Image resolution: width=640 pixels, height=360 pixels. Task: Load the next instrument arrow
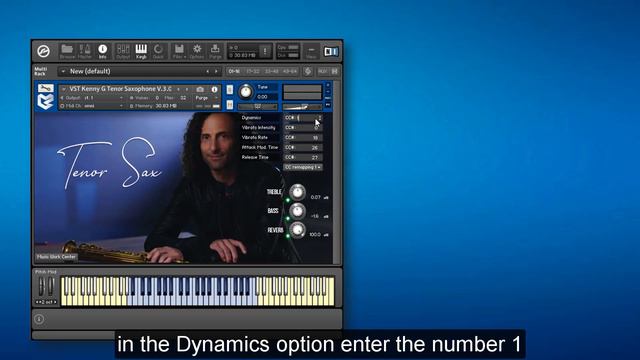coord(187,89)
